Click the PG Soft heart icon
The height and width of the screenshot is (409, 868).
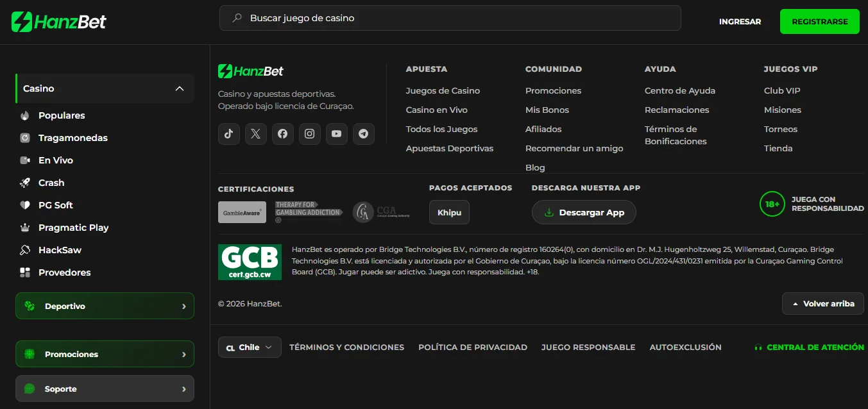point(25,205)
